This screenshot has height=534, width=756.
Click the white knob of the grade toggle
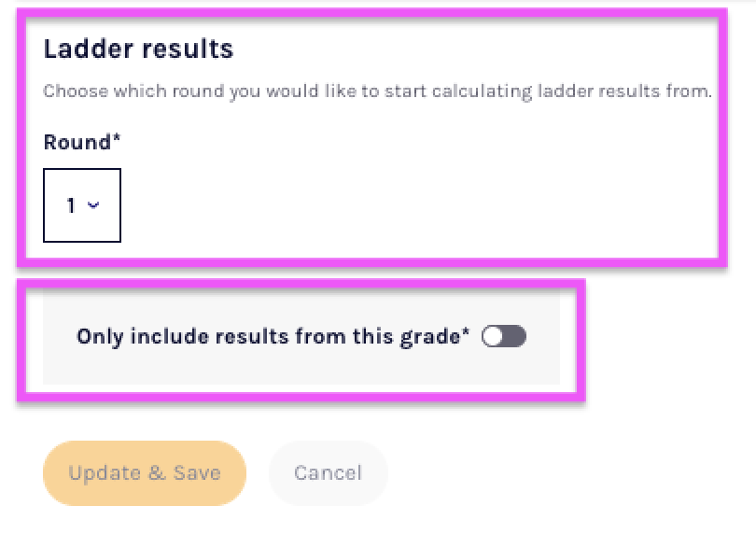coord(493,336)
